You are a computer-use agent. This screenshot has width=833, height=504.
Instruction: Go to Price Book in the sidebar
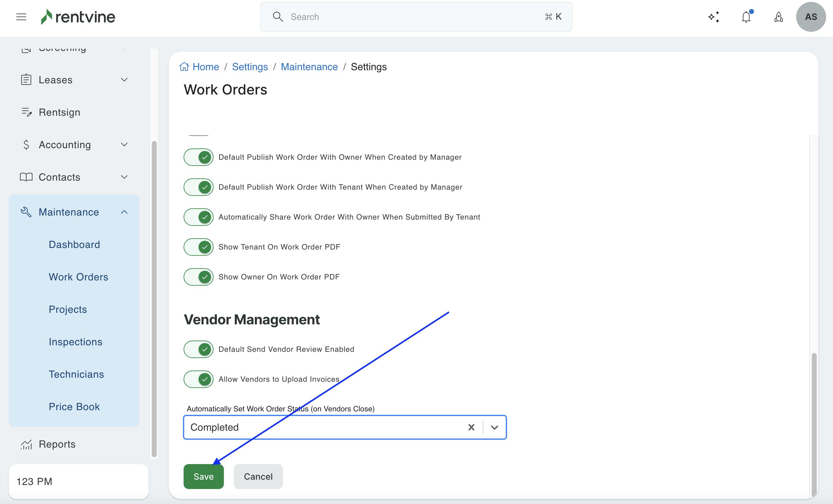coord(74,406)
